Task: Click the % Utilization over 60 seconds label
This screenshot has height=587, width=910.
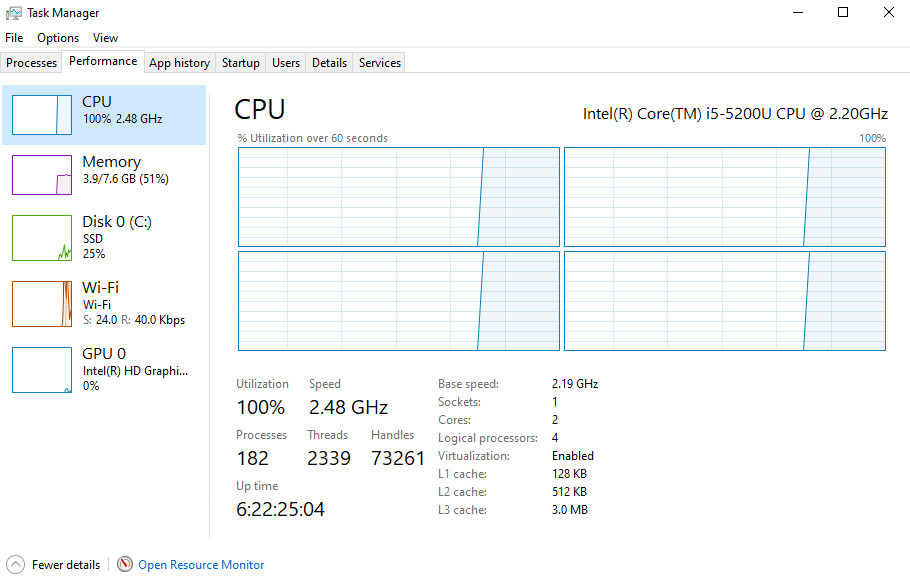Action: pos(312,138)
